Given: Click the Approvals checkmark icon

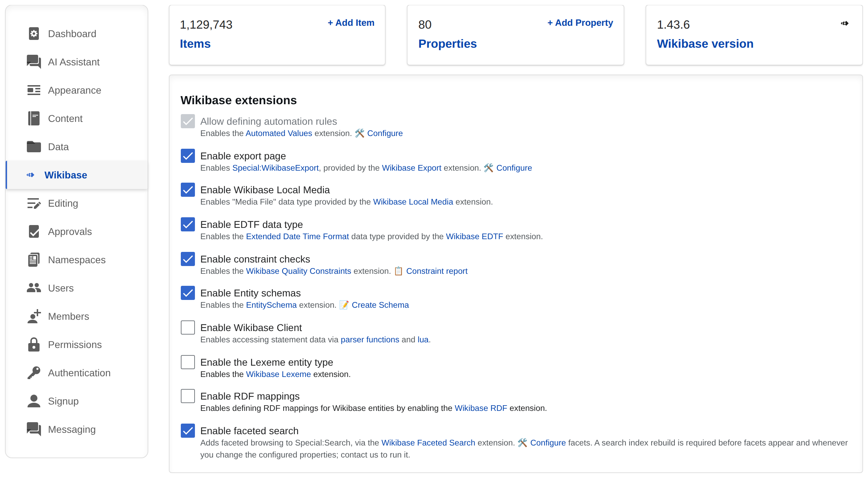Looking at the screenshot, I should coord(34,231).
